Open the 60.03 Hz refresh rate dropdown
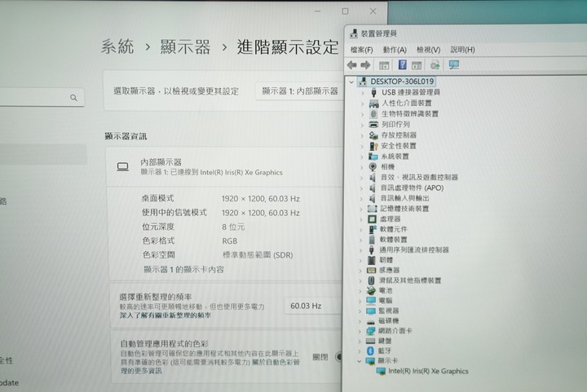 click(310, 306)
